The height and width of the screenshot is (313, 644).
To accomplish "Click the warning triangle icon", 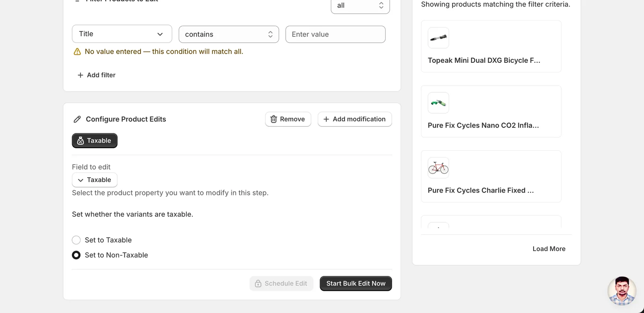I will [77, 52].
